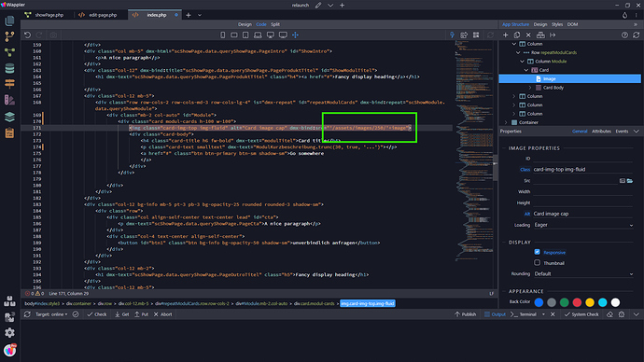The width and height of the screenshot is (644, 362).
Task: Pick the red Back Color swatch
Action: click(577, 302)
